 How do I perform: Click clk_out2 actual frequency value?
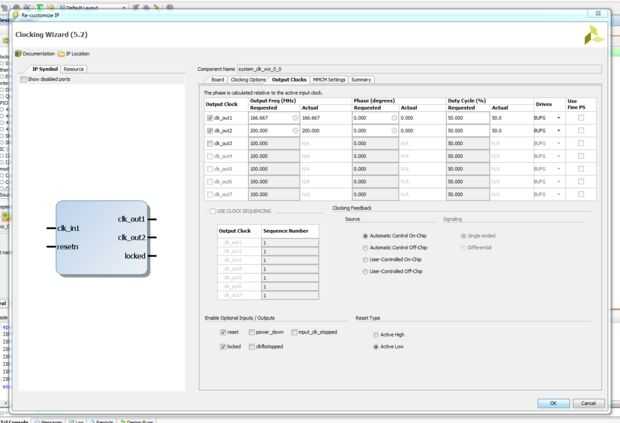(311, 130)
